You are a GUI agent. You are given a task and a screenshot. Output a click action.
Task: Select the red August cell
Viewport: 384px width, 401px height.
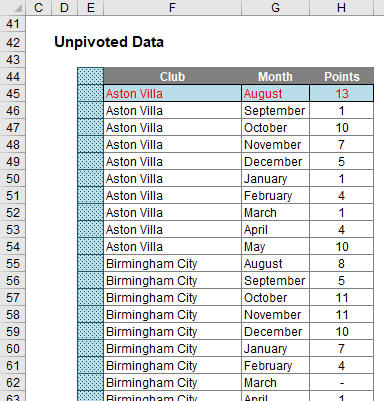click(275, 93)
